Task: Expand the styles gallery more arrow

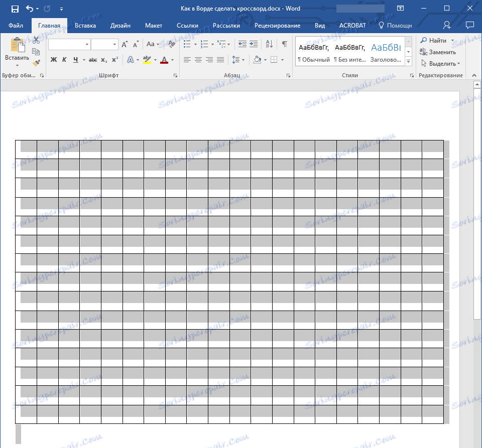Action: pyautogui.click(x=409, y=61)
